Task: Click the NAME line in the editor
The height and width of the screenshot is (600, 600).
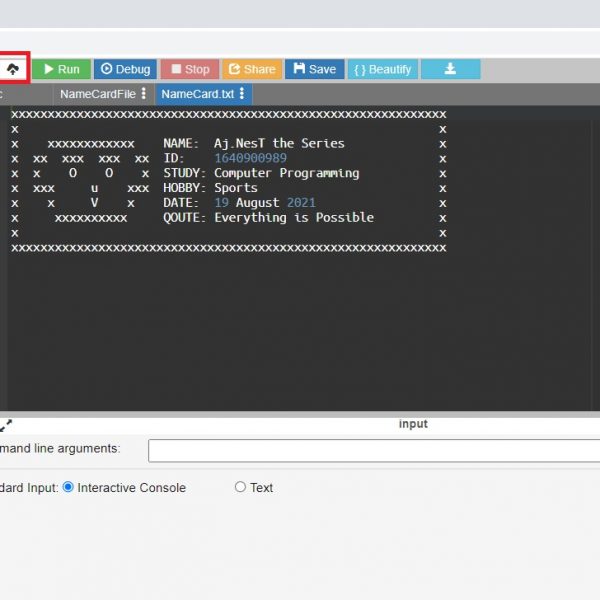Action: [253, 143]
